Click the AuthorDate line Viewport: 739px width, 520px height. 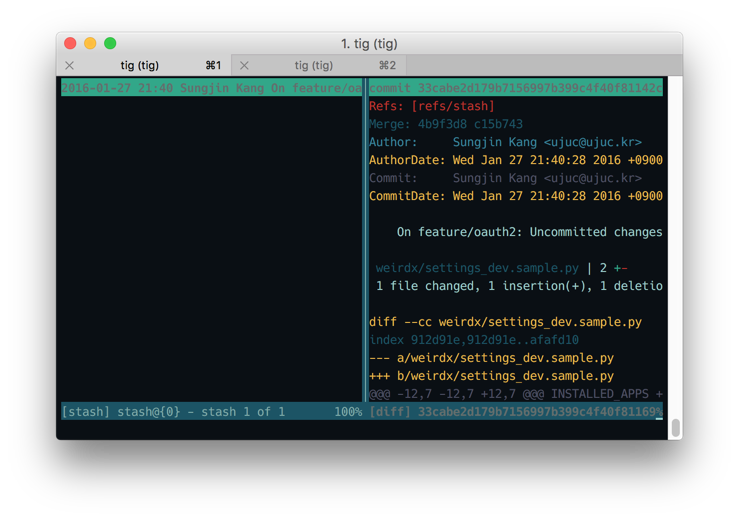516,160
